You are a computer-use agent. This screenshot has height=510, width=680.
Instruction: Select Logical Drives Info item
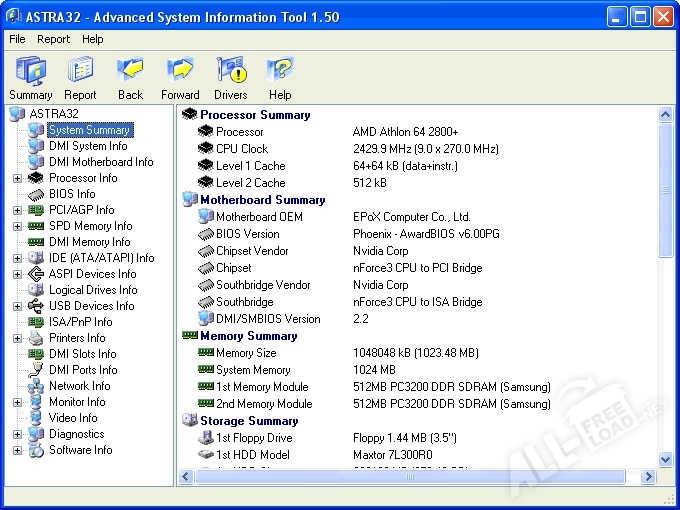pos(93,290)
